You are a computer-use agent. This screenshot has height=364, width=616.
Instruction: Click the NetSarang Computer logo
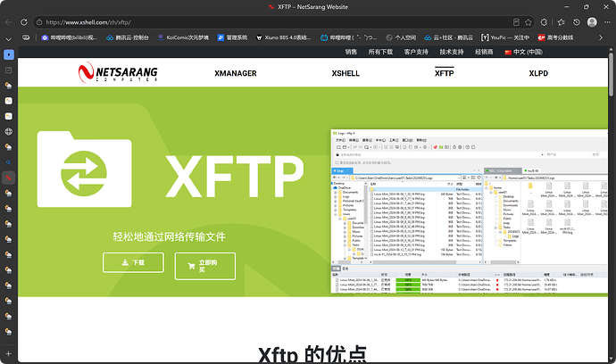(x=118, y=72)
